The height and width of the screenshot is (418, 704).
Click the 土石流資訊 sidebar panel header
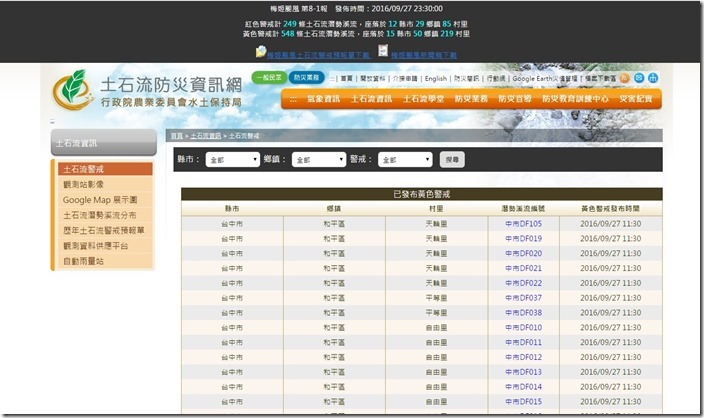[104, 143]
